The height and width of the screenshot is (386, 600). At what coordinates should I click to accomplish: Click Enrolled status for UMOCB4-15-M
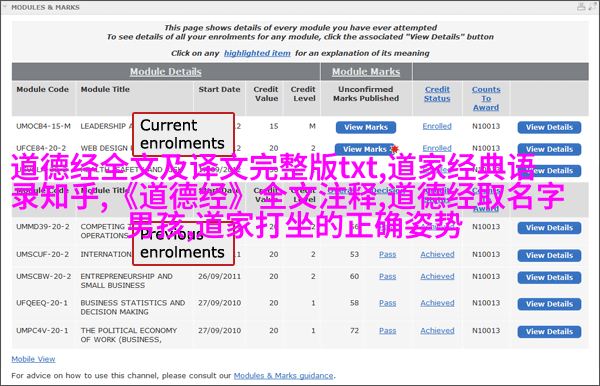pyautogui.click(x=437, y=126)
